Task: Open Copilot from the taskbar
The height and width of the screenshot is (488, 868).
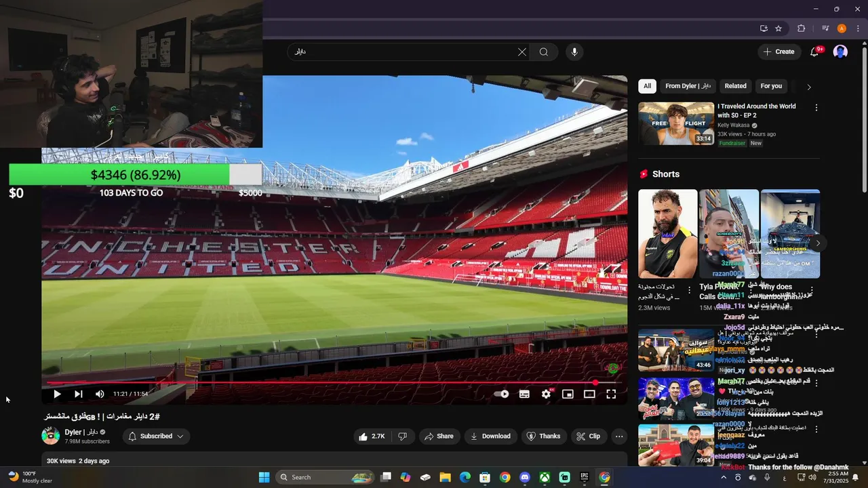Action: click(406, 477)
